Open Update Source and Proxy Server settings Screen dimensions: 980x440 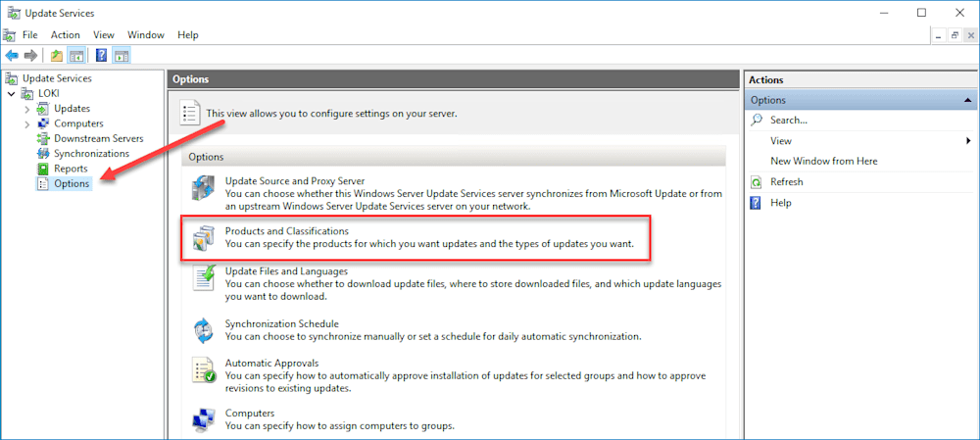294,181
